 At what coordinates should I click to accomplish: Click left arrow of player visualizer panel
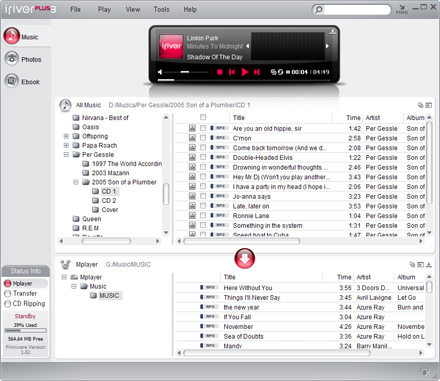(x=248, y=46)
